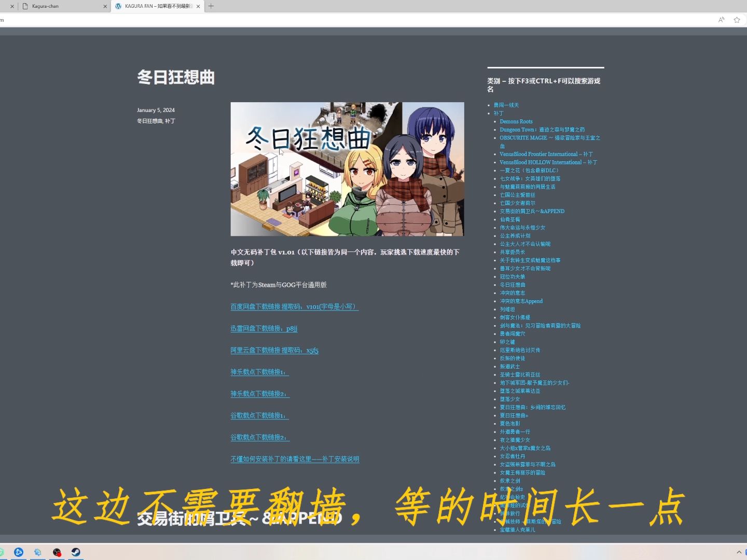Screen dimensions: 747x560
Task: Switch to the KAGURA FAN tab
Action: pyautogui.click(x=157, y=6)
